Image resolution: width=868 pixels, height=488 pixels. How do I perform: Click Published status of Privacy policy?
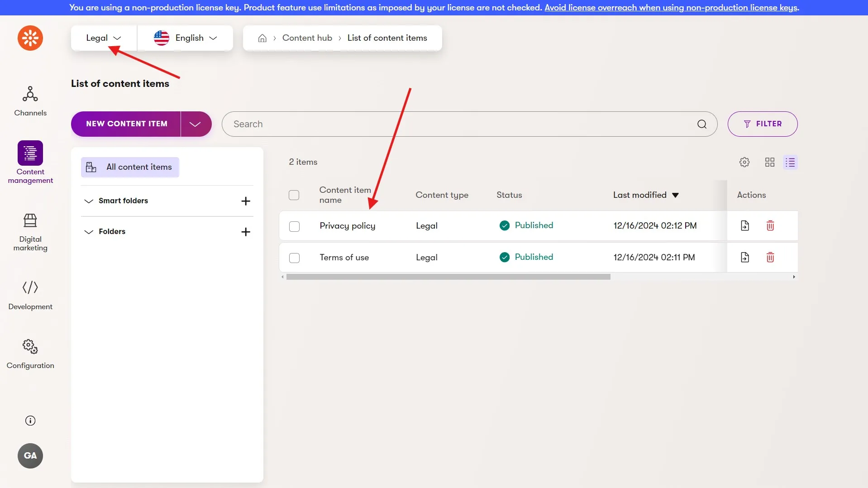[526, 225]
